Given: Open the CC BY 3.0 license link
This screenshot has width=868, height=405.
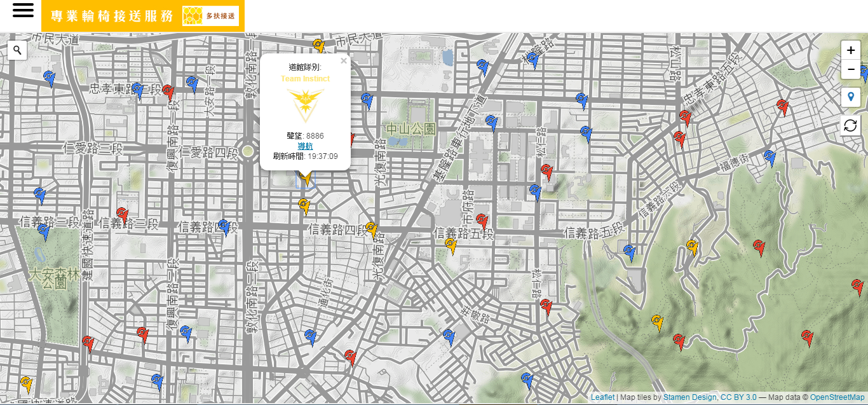Looking at the screenshot, I should click(x=738, y=397).
